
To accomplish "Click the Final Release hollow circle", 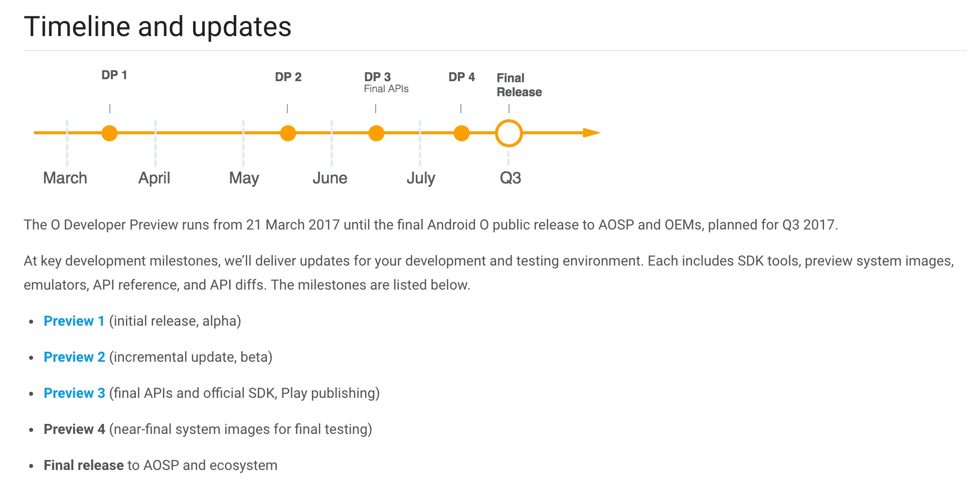I will point(509,133).
